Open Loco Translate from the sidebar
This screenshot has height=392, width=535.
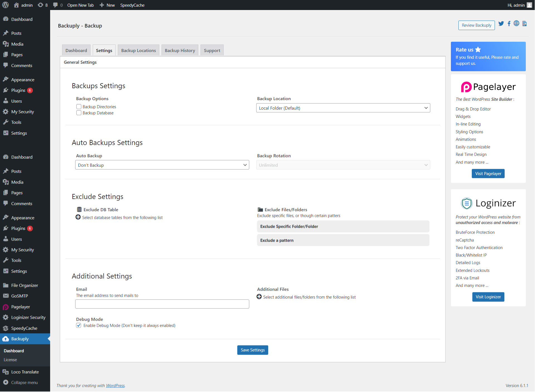pyautogui.click(x=25, y=372)
